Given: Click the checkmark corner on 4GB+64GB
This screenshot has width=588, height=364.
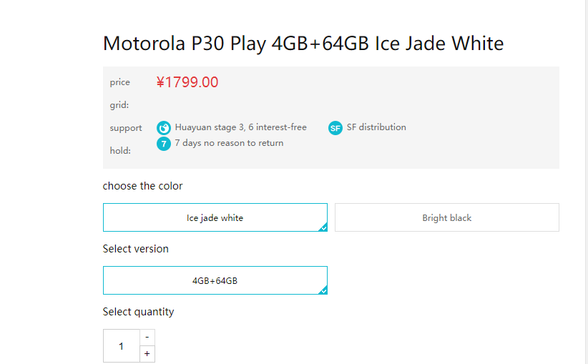Looking at the screenshot, I should (x=323, y=290).
